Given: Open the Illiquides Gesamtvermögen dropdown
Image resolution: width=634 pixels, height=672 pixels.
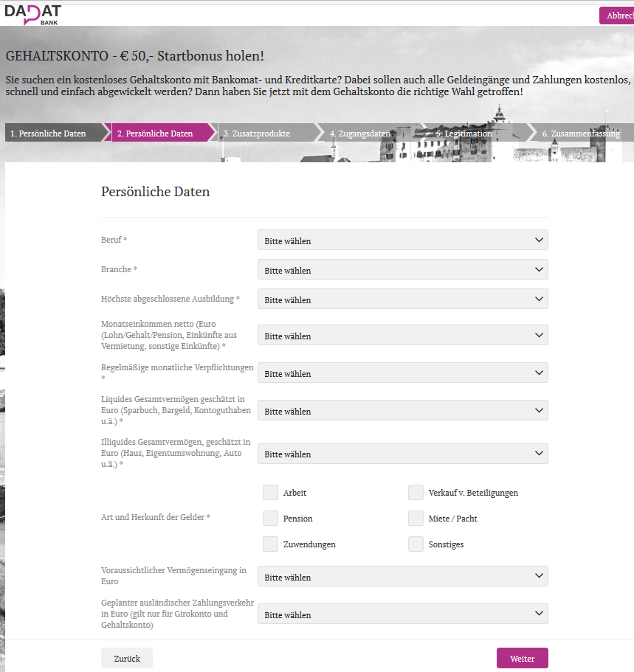Looking at the screenshot, I should point(402,454).
